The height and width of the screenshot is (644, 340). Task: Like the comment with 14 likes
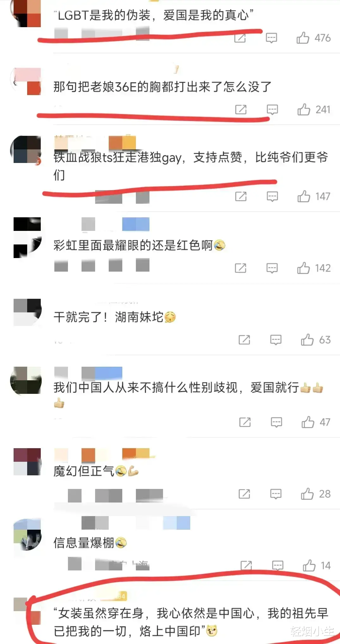click(x=309, y=565)
